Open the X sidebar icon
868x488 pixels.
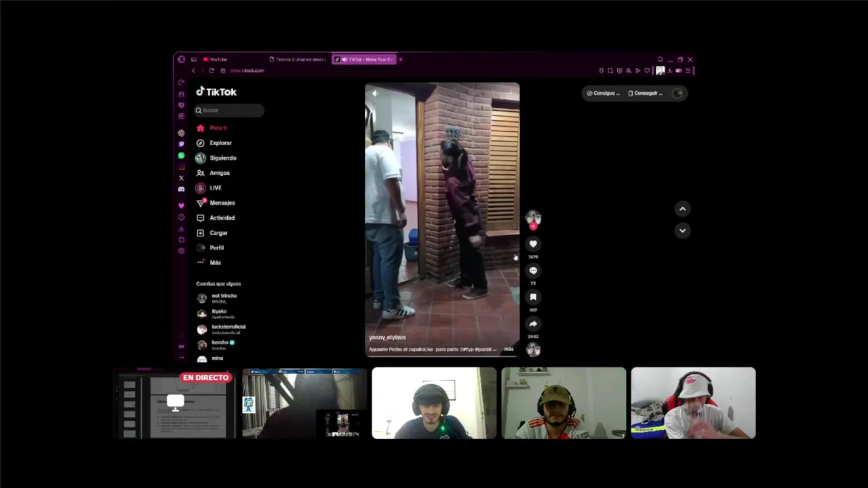point(181,178)
